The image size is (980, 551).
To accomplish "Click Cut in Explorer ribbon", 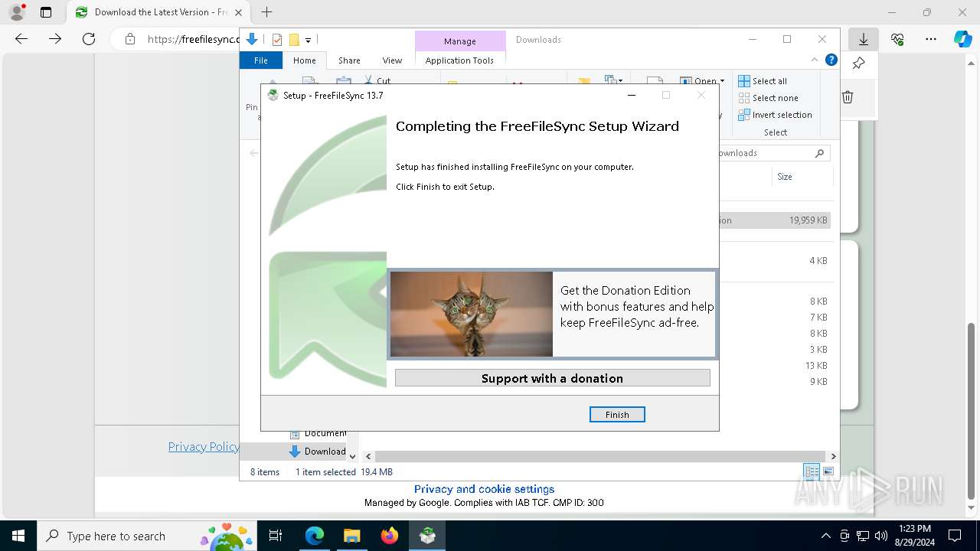I will point(377,80).
